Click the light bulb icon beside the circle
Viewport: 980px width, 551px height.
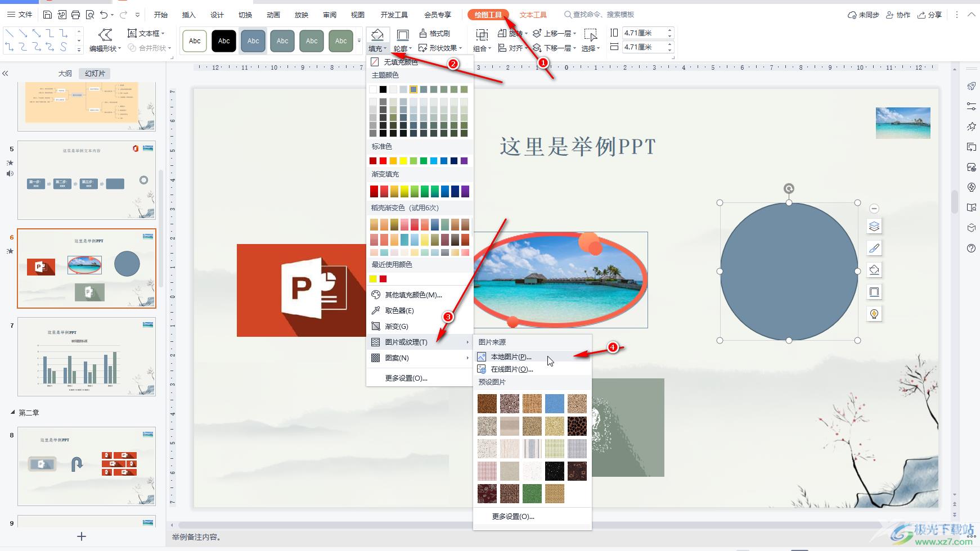pos(874,314)
